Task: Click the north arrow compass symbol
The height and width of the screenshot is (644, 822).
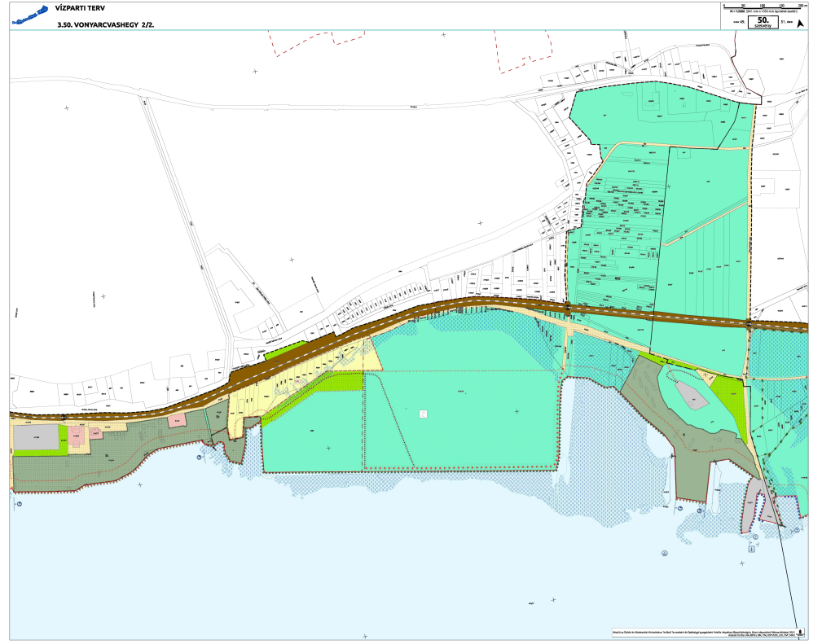Action: tap(800, 23)
